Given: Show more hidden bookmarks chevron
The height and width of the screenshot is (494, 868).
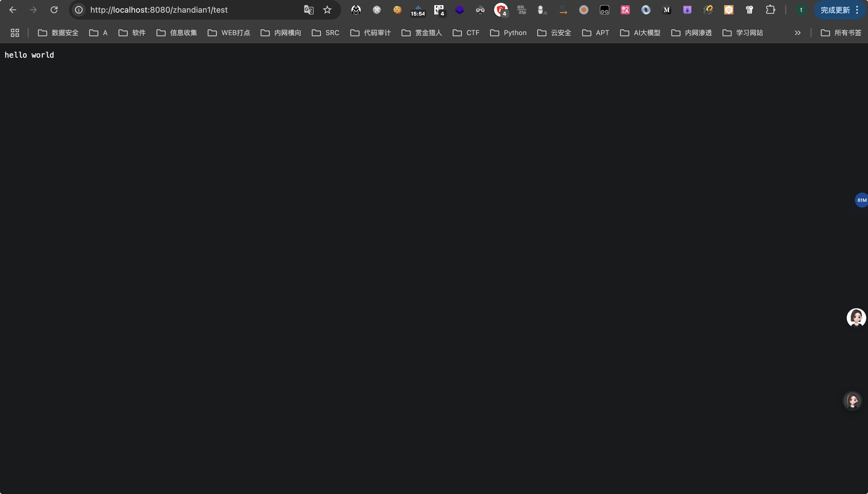Looking at the screenshot, I should coord(798,33).
